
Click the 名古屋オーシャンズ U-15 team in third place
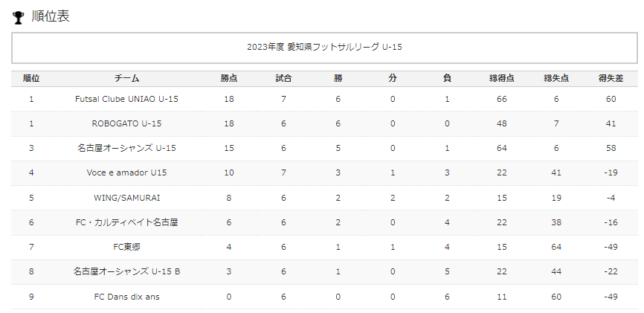point(126,148)
